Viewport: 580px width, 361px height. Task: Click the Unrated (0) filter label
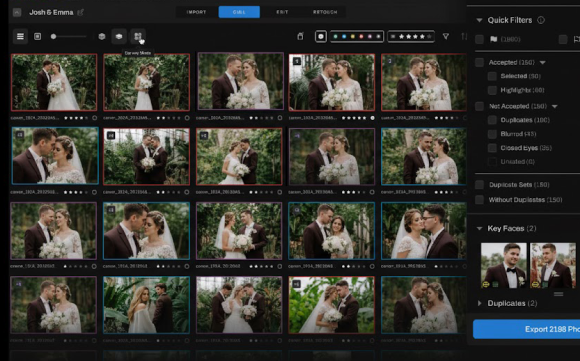tap(517, 162)
